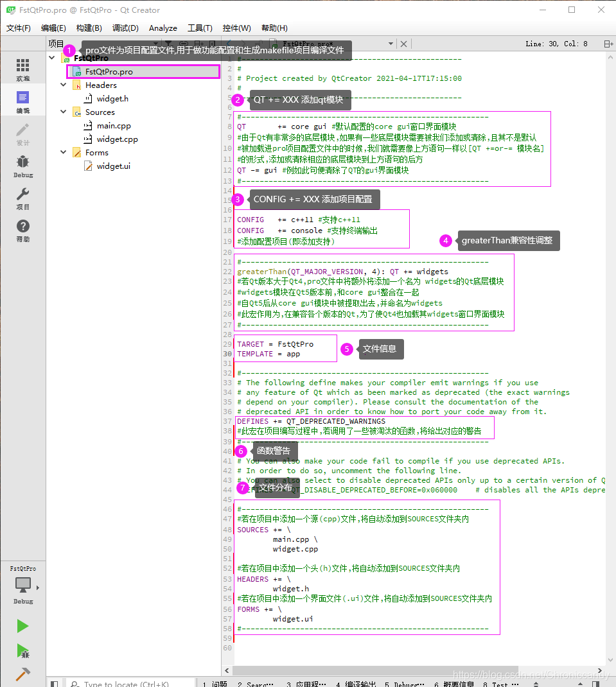Build project with the hammer icon
This screenshot has height=687, width=616.
tap(22, 674)
